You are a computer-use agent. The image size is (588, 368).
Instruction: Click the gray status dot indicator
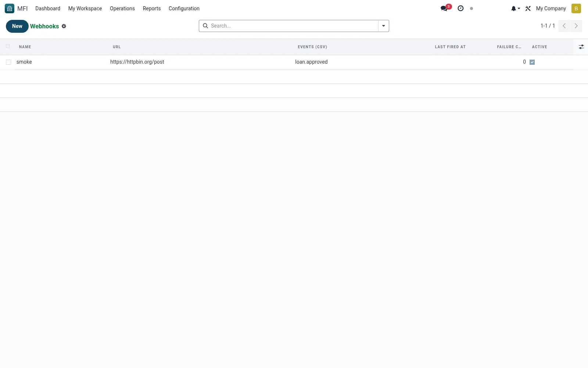click(x=472, y=8)
